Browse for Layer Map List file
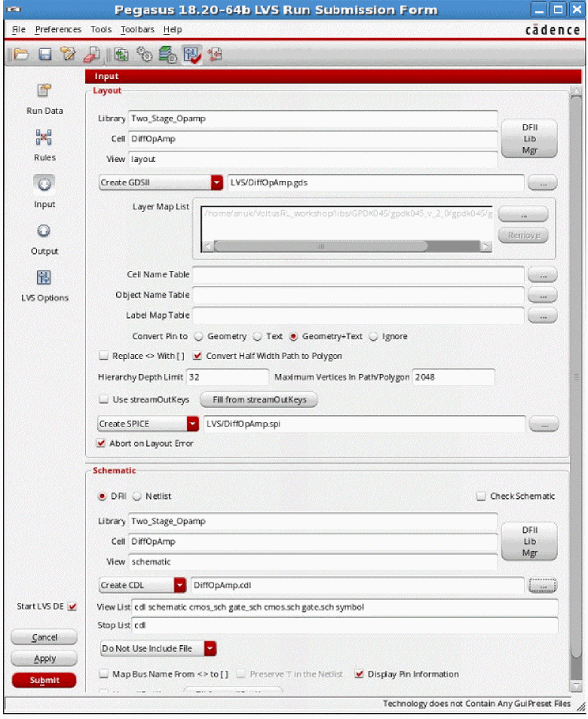The image size is (588, 719). (523, 214)
